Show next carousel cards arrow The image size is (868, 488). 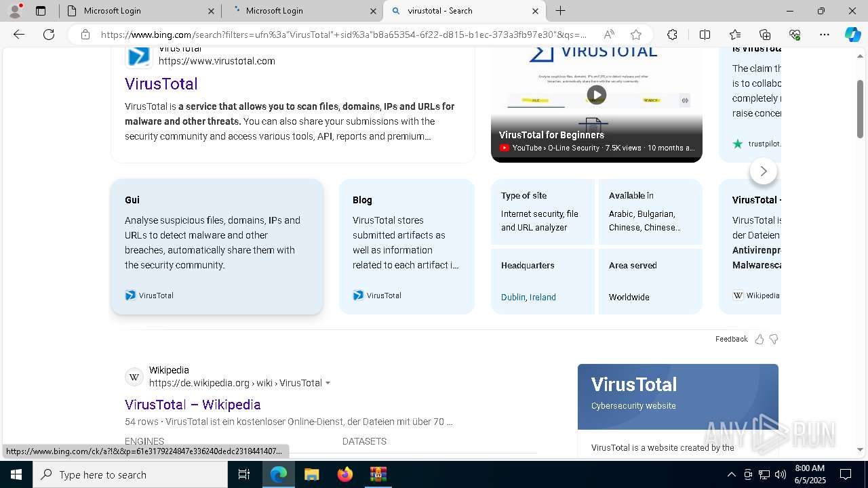[764, 171]
